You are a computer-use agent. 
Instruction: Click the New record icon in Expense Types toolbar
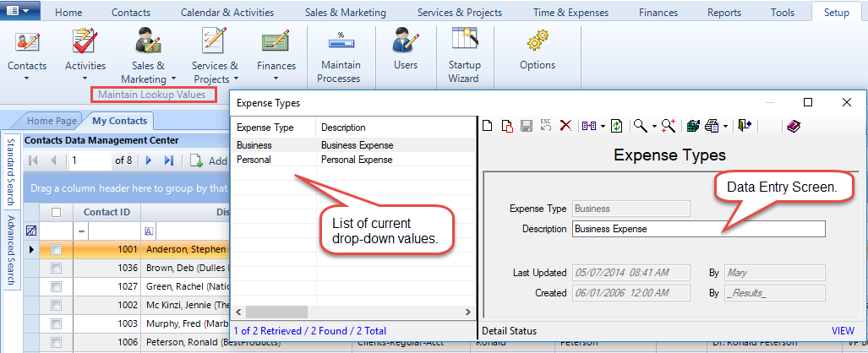click(488, 126)
